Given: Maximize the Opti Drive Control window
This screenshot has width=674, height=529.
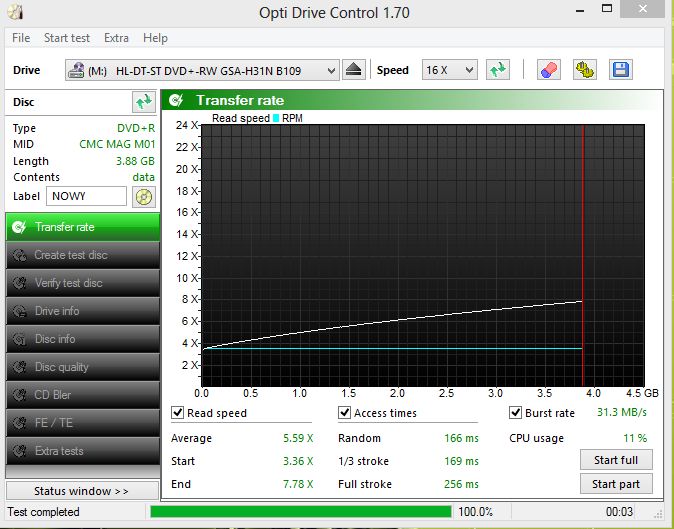Looking at the screenshot, I should click(607, 9).
